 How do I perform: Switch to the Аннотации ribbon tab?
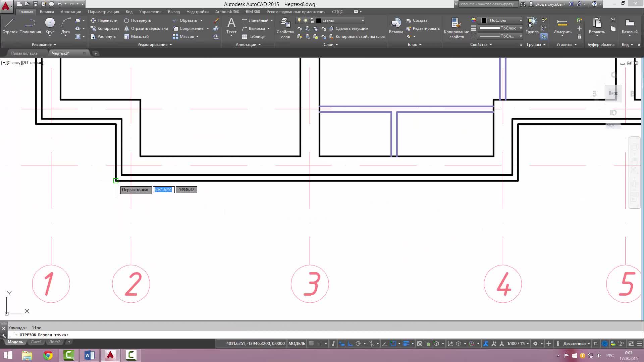pos(71,12)
